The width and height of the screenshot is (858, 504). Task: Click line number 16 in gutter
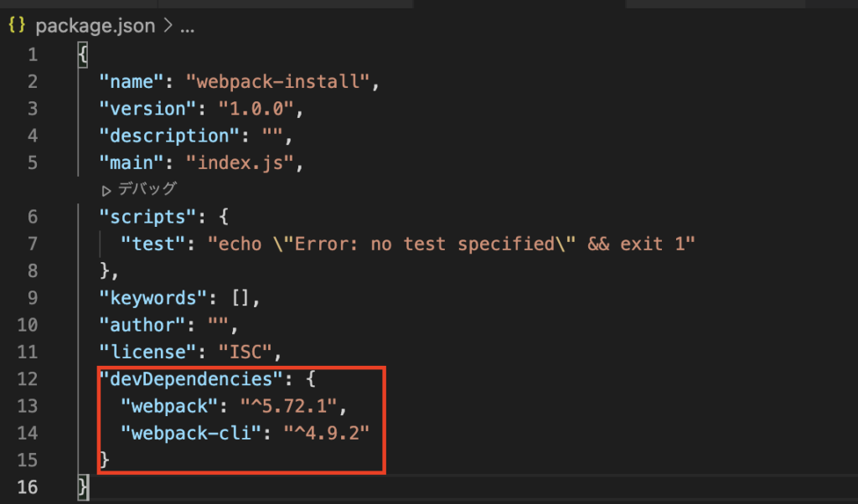pyautogui.click(x=28, y=487)
